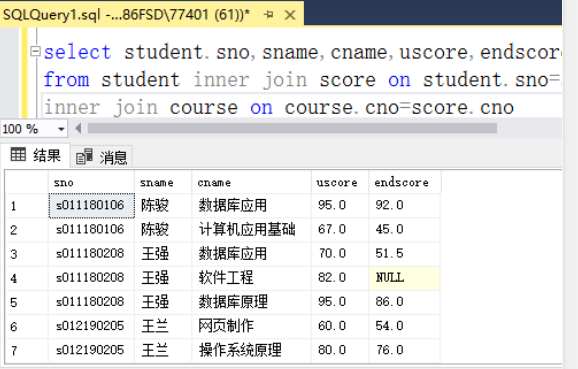Click the 计算机应用基础 cell
This screenshot has height=369, width=578.
tap(251, 230)
